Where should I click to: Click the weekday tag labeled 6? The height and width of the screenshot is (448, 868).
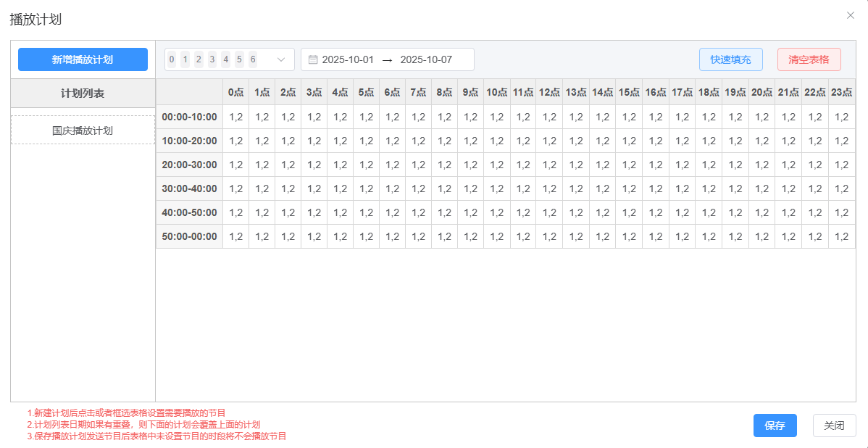coord(253,59)
